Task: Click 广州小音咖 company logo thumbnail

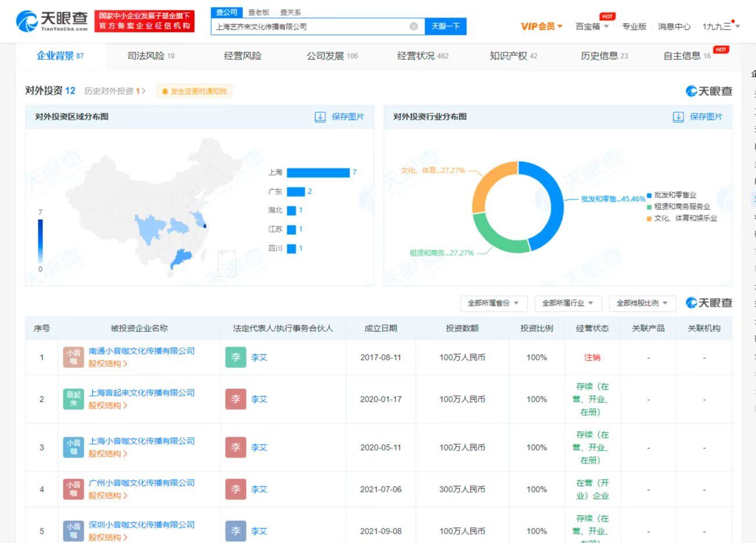Action: 73,489
